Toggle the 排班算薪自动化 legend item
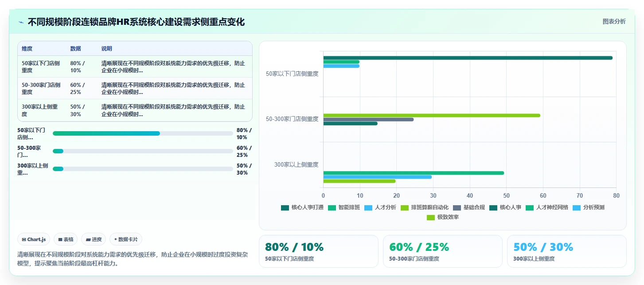644x285 pixels. (x=424, y=207)
